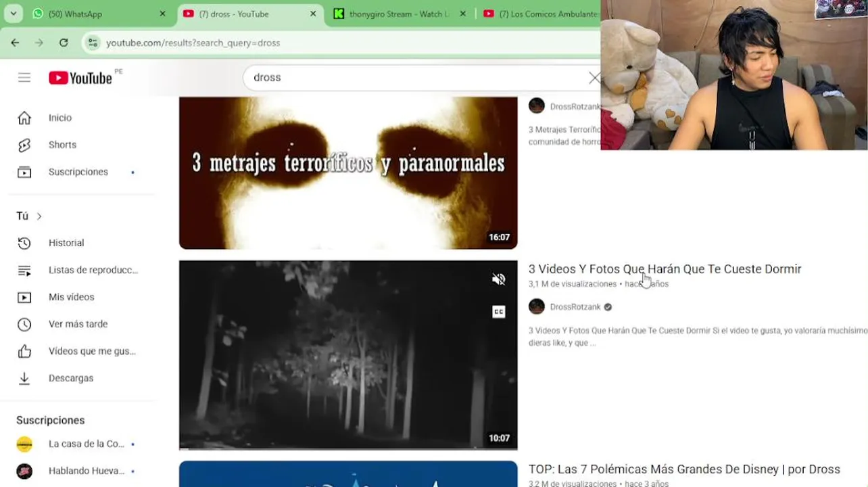
Task: Switch to the WhatsApp tab
Action: click(99, 14)
